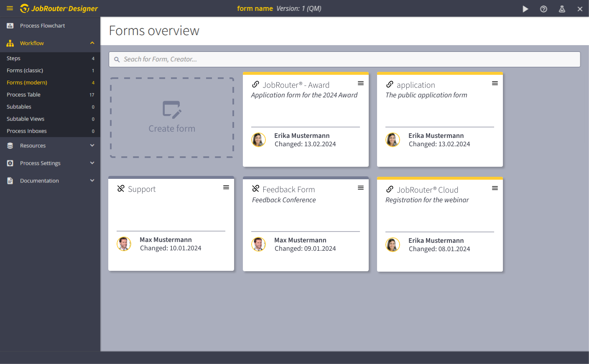This screenshot has height=364, width=589.
Task: Click link icon on JobRouter Cloud card
Action: click(x=390, y=189)
